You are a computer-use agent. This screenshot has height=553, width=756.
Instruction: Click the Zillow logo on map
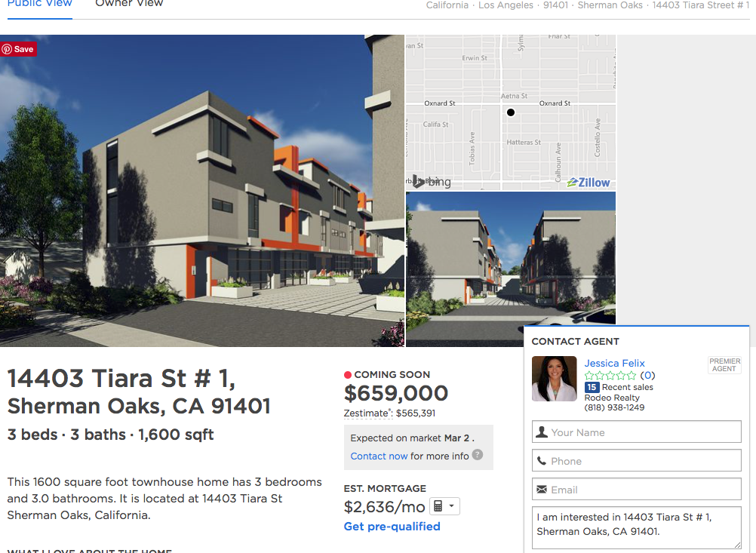point(589,183)
